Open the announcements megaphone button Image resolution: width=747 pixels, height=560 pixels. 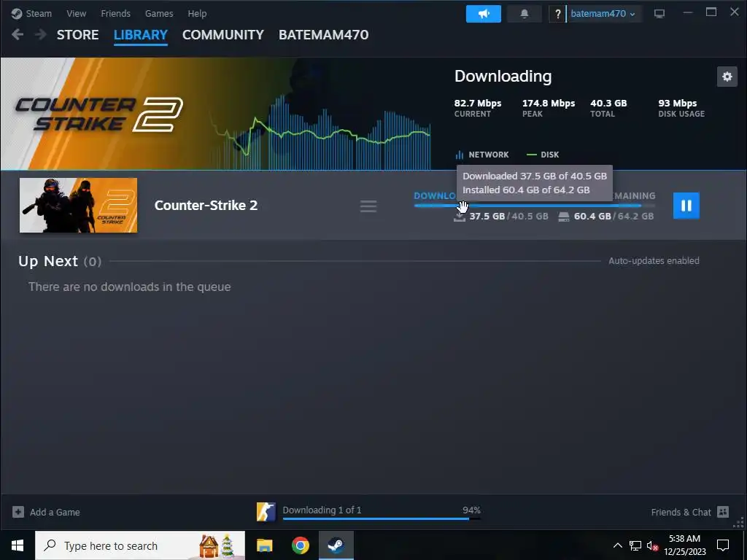click(484, 14)
